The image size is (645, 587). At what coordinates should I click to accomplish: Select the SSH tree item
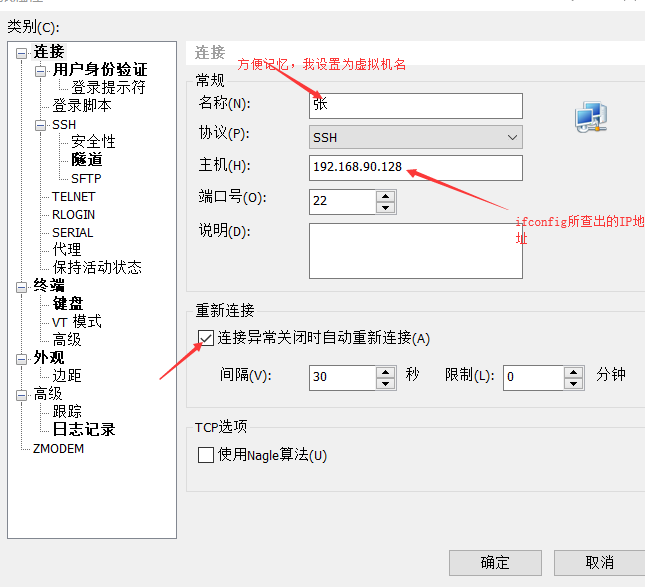point(64,125)
